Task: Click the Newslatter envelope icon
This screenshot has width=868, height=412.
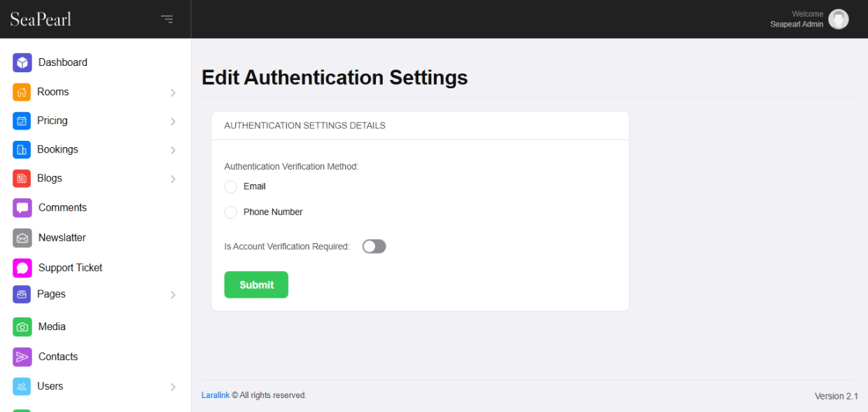Action: pos(22,238)
